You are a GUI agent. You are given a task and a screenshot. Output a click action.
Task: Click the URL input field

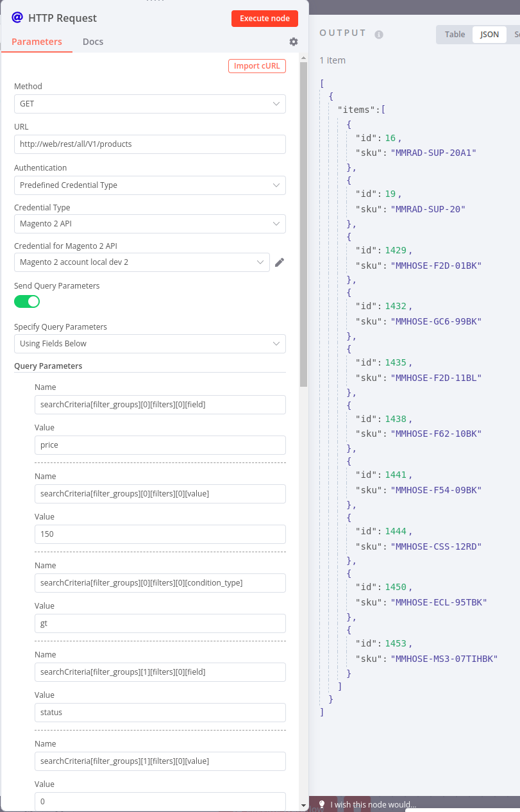(149, 144)
